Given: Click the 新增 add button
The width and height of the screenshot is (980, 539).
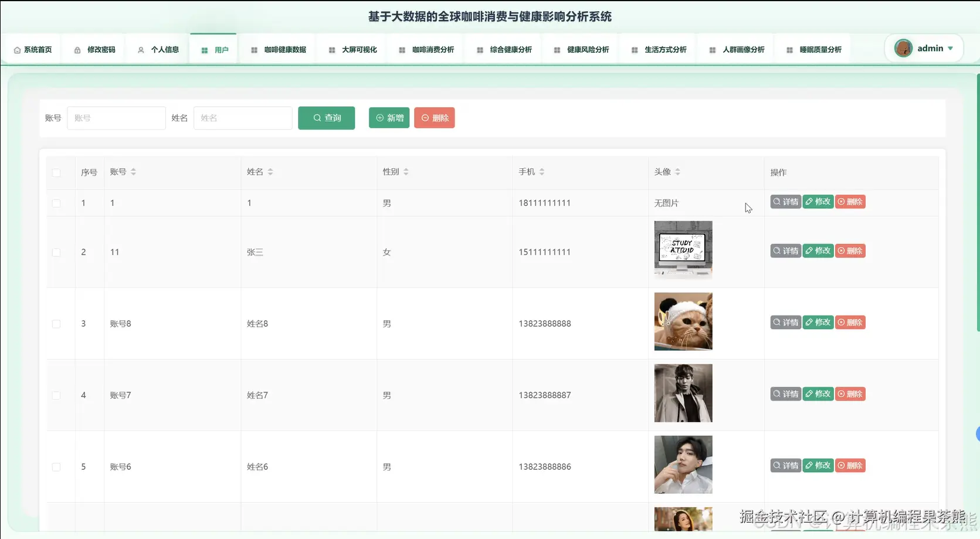Looking at the screenshot, I should coord(388,117).
